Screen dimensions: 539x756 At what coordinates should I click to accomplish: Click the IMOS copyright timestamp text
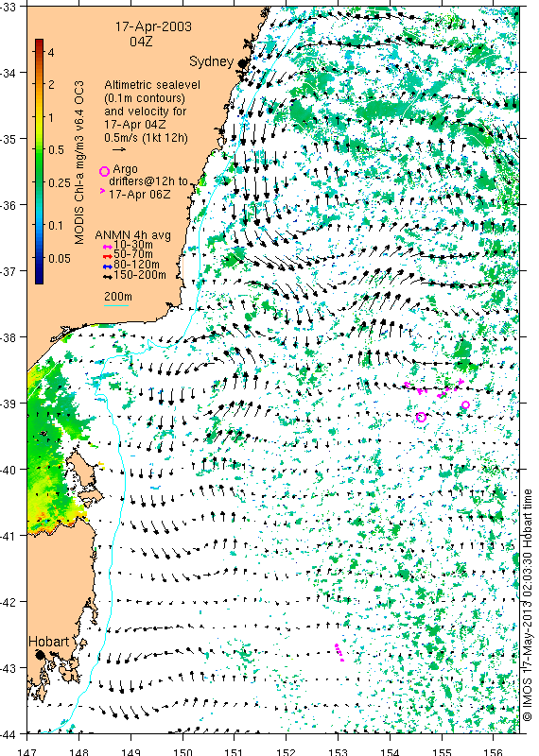pyautogui.click(x=528, y=605)
